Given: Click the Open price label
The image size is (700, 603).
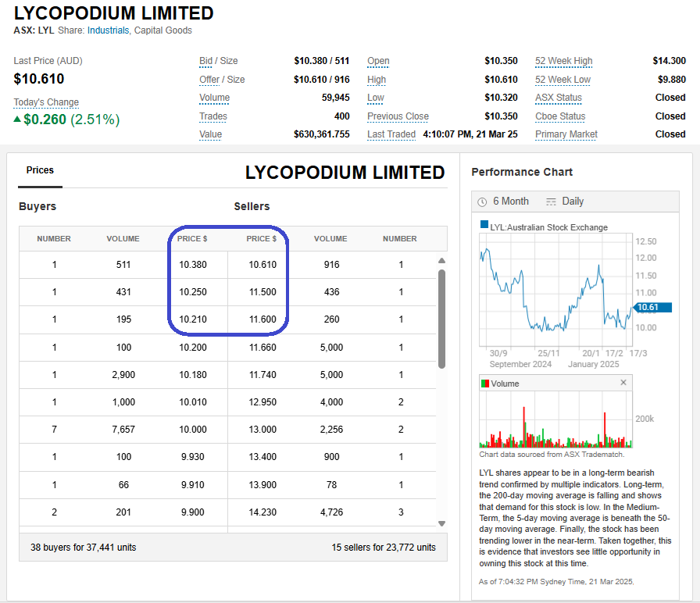Looking at the screenshot, I should click(378, 61).
